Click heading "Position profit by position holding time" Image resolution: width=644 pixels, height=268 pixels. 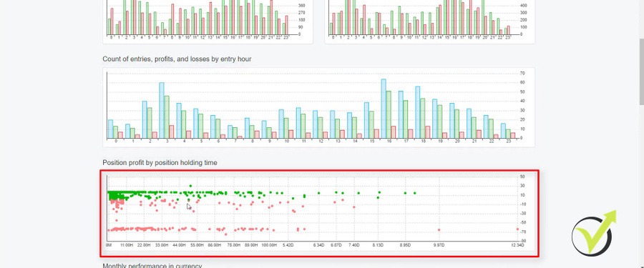(160, 163)
